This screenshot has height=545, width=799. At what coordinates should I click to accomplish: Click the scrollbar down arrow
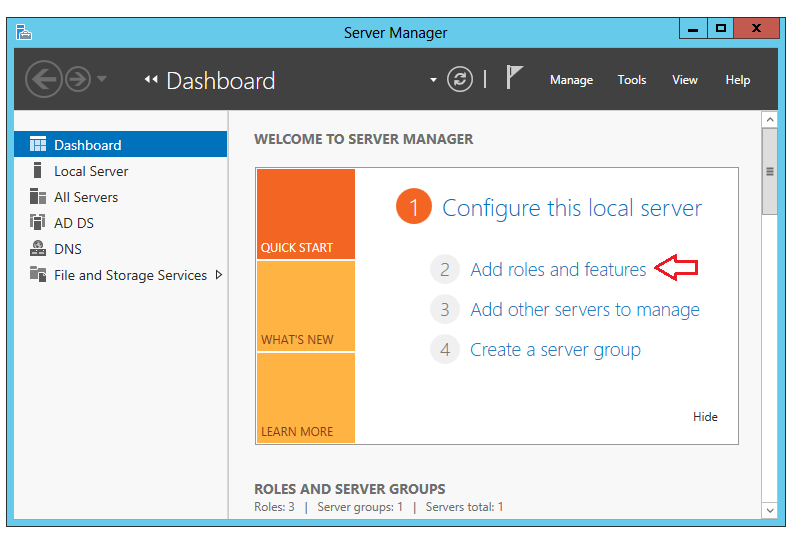pyautogui.click(x=769, y=510)
